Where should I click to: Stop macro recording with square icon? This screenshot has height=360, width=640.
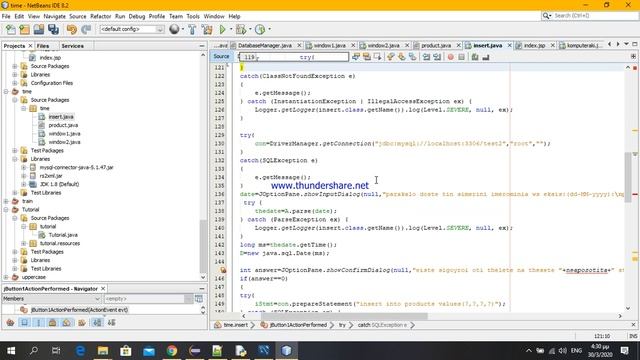(x=461, y=57)
